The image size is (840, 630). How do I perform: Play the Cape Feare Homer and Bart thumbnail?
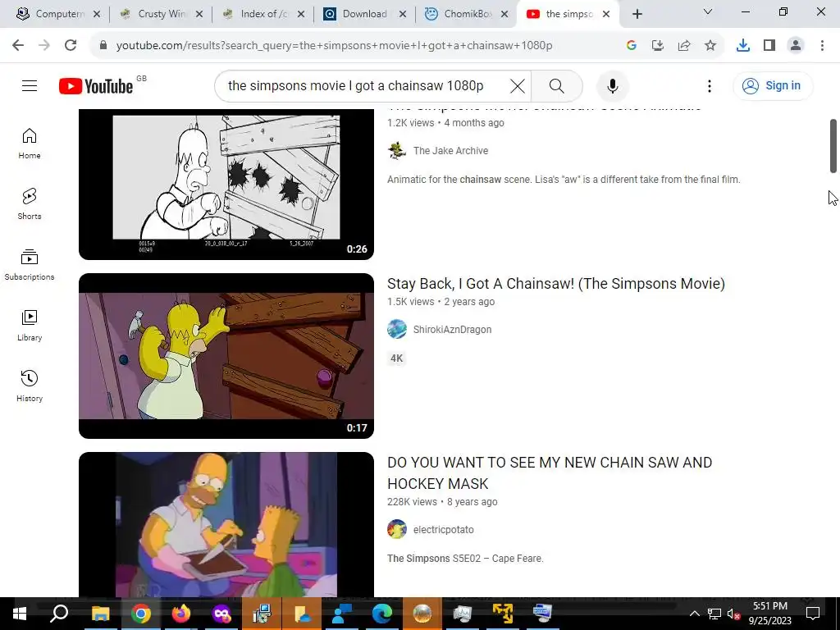pos(226,525)
